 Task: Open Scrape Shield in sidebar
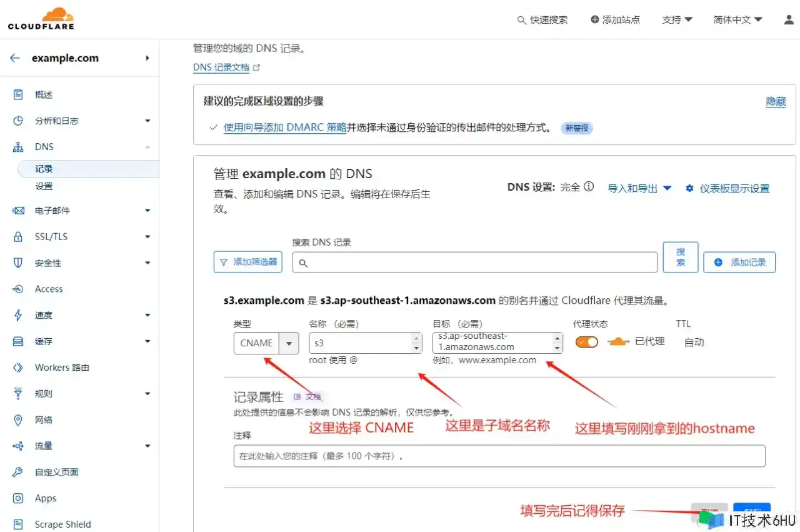(62, 524)
